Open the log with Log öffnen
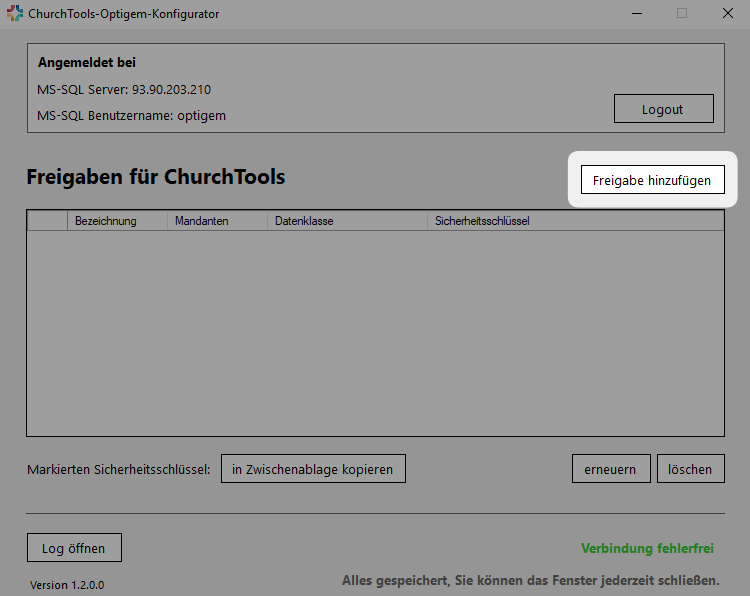The image size is (750, 596). [74, 548]
